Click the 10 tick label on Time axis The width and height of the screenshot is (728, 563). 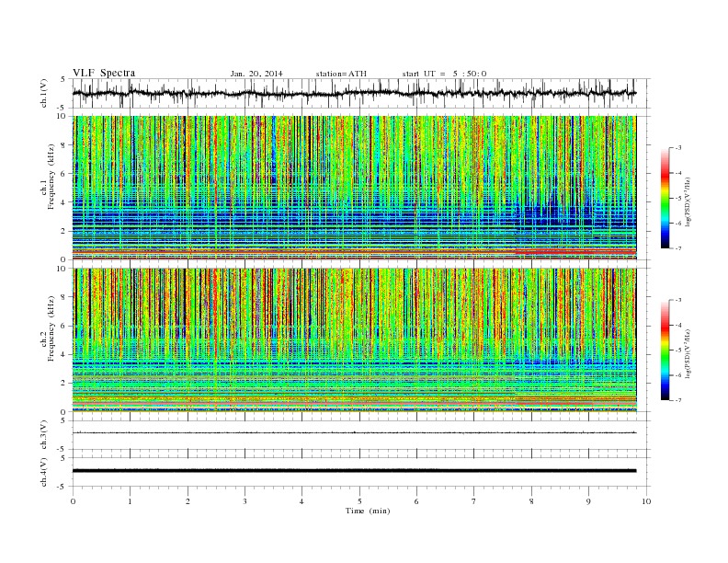tap(646, 501)
